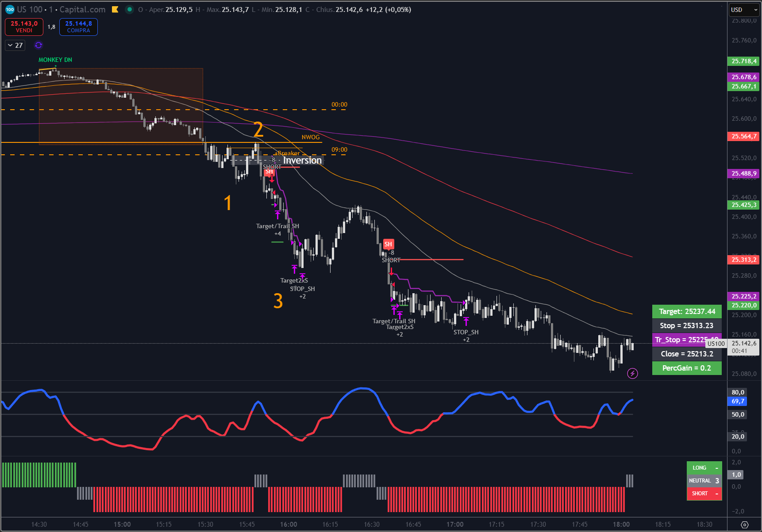Click the purple refresh arrows icon

click(38, 45)
